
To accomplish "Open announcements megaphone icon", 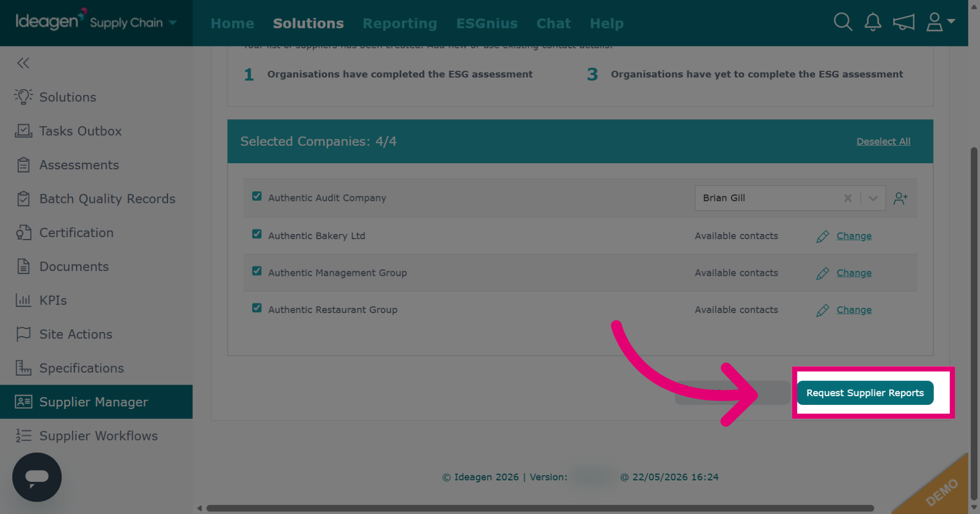I will (x=903, y=22).
